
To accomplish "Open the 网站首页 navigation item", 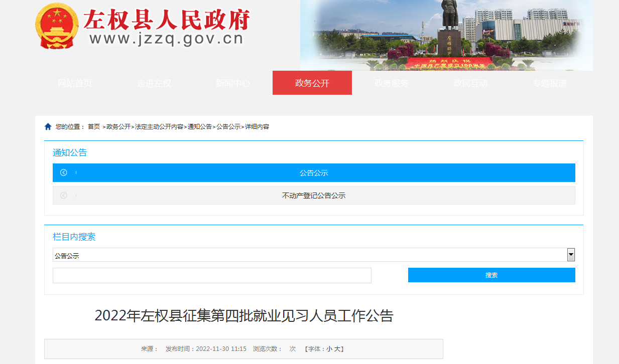I will pyautogui.click(x=75, y=83).
